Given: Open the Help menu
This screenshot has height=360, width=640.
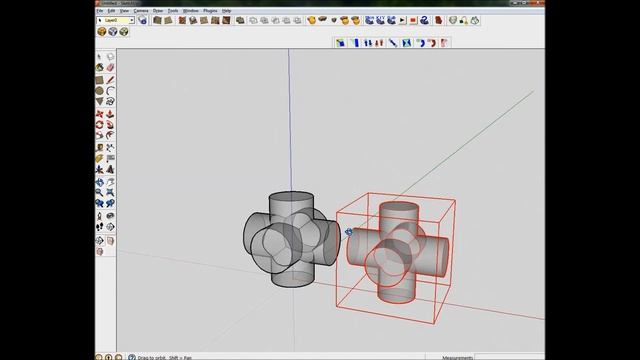Looking at the screenshot, I should click(x=227, y=11).
